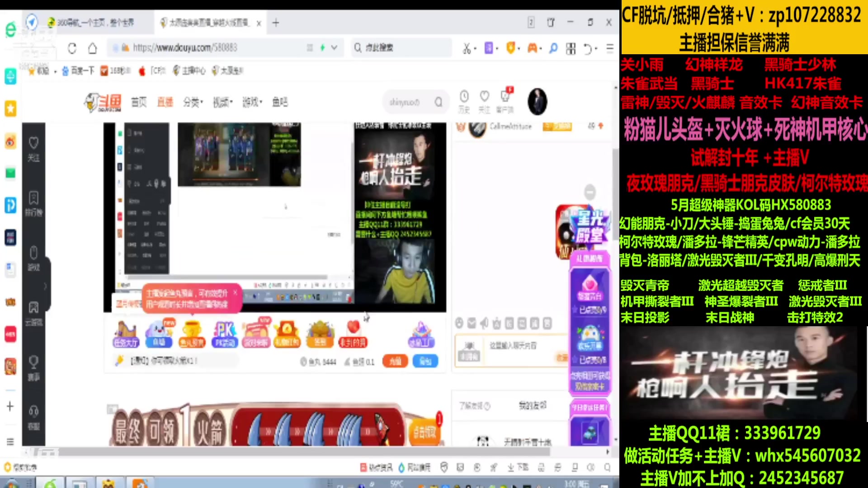
Task: Open 客服 headset icon in dark sidebar
Action: tap(33, 417)
